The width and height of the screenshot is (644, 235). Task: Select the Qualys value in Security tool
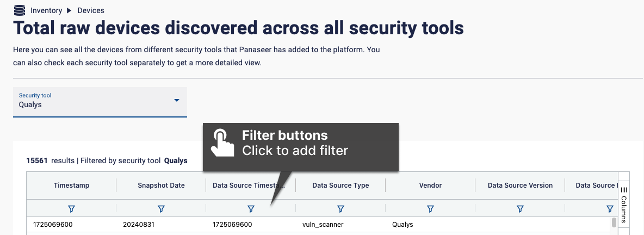pyautogui.click(x=30, y=104)
